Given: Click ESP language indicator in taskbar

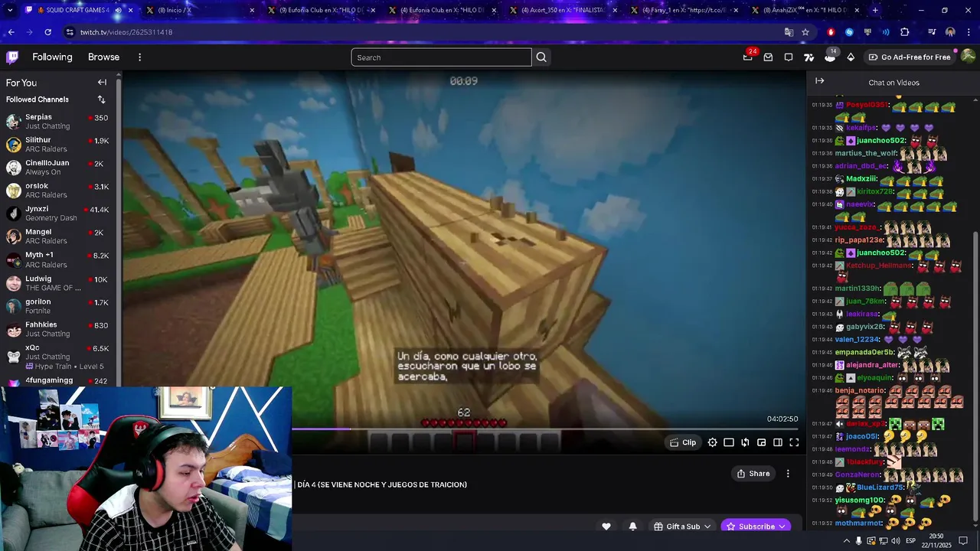Looking at the screenshot, I should coord(911,541).
